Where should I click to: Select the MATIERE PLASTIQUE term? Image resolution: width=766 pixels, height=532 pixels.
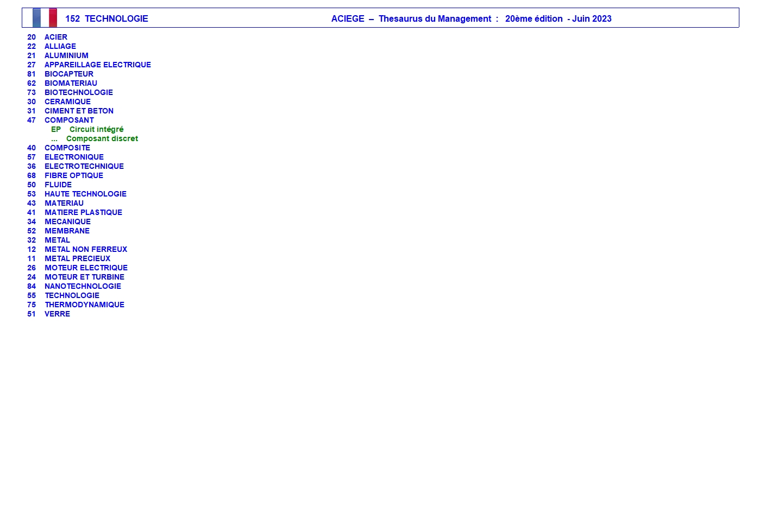pos(83,212)
